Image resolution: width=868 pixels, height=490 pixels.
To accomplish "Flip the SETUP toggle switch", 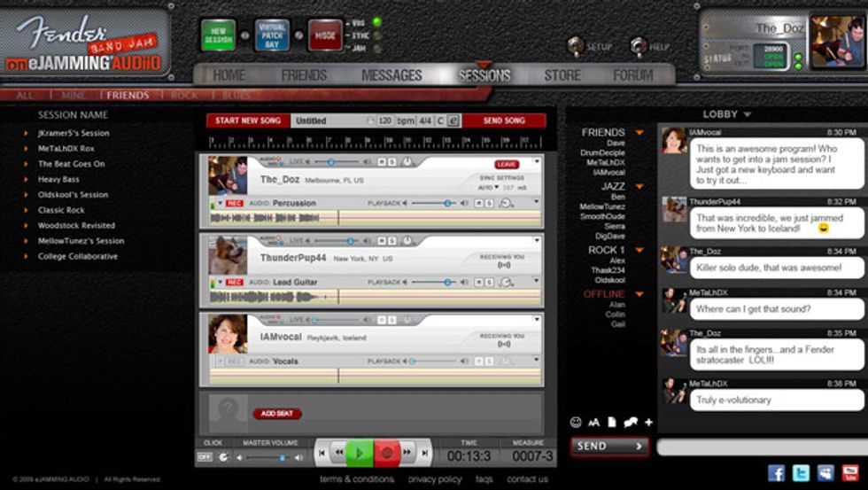I will [577, 46].
